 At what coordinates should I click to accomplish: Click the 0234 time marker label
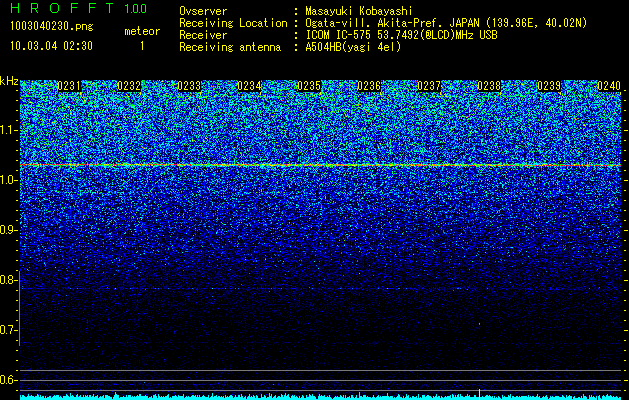click(249, 86)
